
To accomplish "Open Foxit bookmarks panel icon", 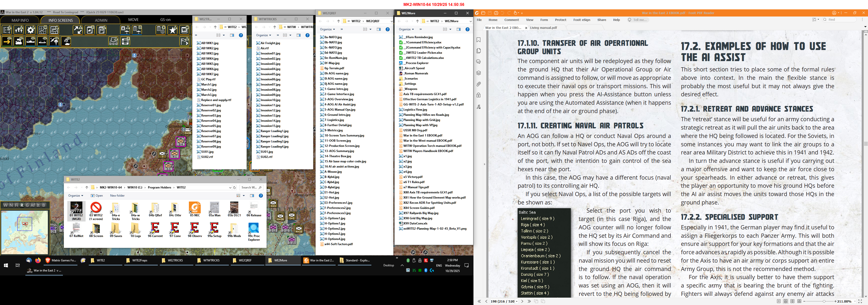I will tap(478, 40).
